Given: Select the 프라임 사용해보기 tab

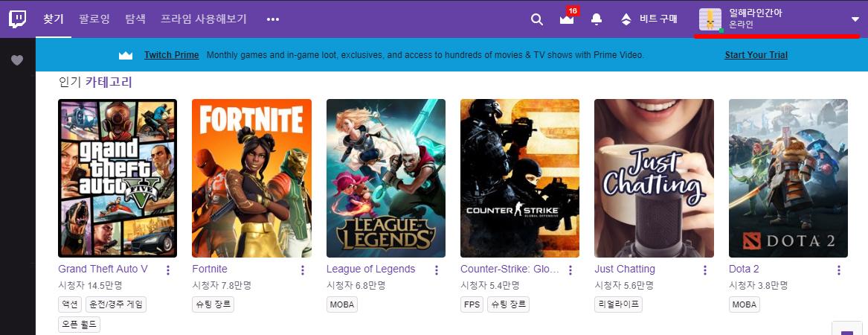Looking at the screenshot, I should tap(204, 19).
